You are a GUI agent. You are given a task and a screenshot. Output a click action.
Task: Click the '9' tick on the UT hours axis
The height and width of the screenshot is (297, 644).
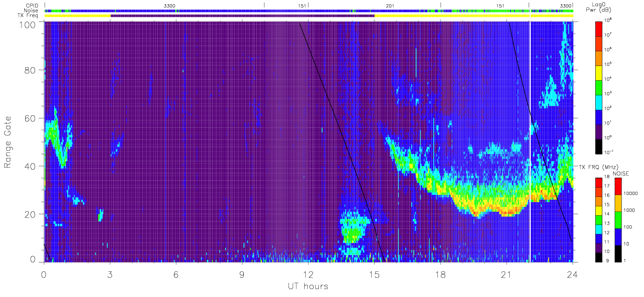point(242,274)
